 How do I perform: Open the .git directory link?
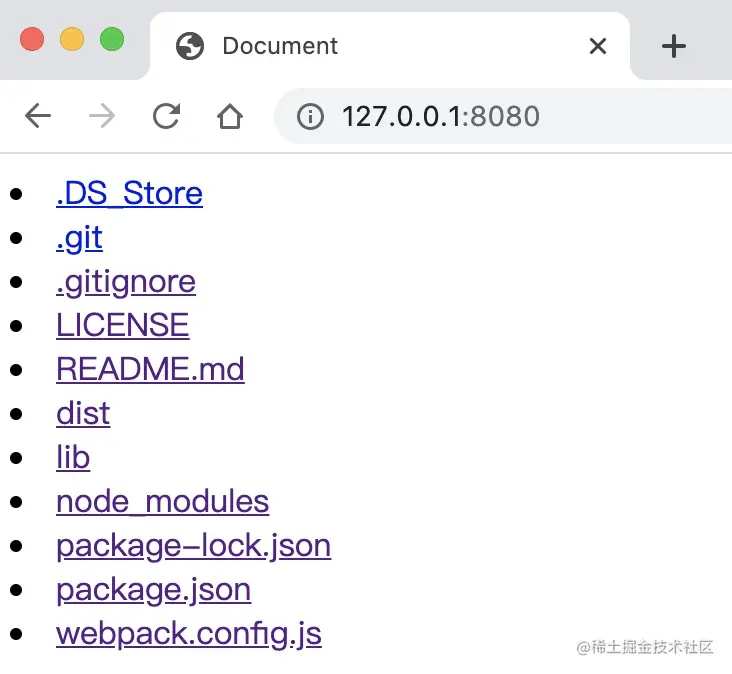click(x=79, y=238)
